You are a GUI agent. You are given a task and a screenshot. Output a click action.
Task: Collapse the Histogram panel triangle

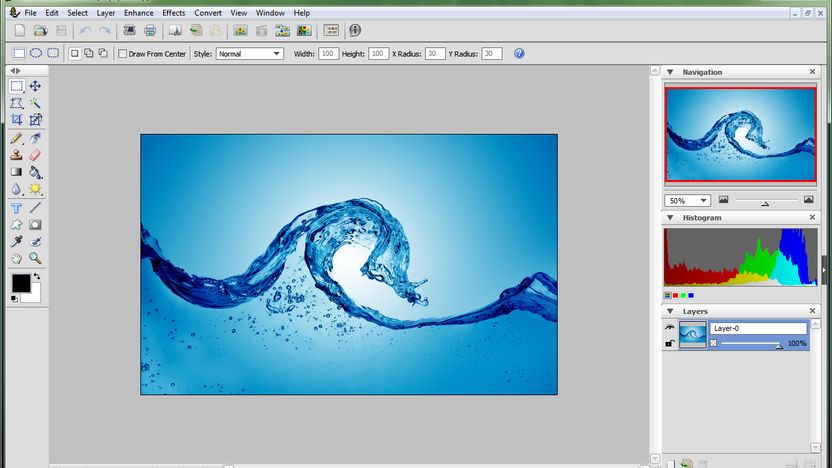(670, 218)
